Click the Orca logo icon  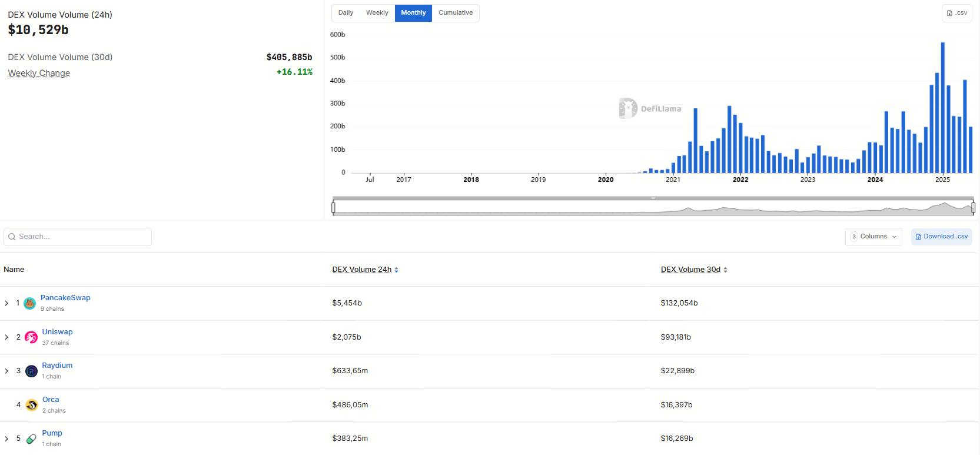tap(31, 405)
